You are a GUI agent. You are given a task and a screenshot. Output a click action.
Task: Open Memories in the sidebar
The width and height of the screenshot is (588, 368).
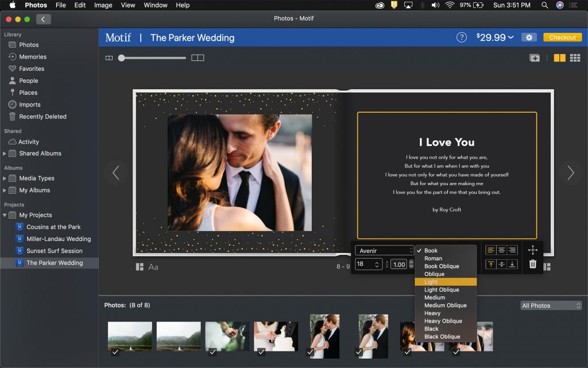[x=28, y=57]
